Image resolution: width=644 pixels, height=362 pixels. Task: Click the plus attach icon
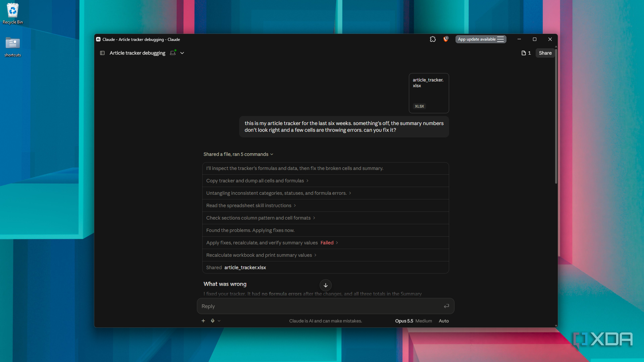(203, 321)
